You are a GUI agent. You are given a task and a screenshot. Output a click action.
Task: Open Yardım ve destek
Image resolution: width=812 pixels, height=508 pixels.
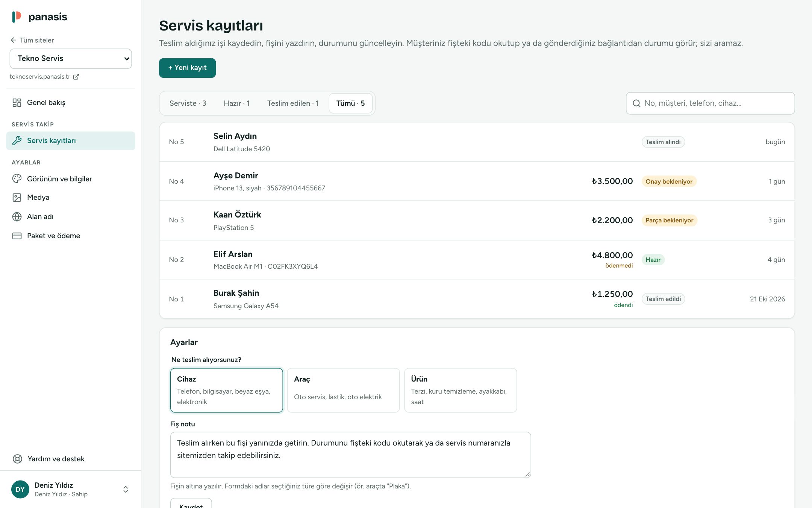coord(71,459)
